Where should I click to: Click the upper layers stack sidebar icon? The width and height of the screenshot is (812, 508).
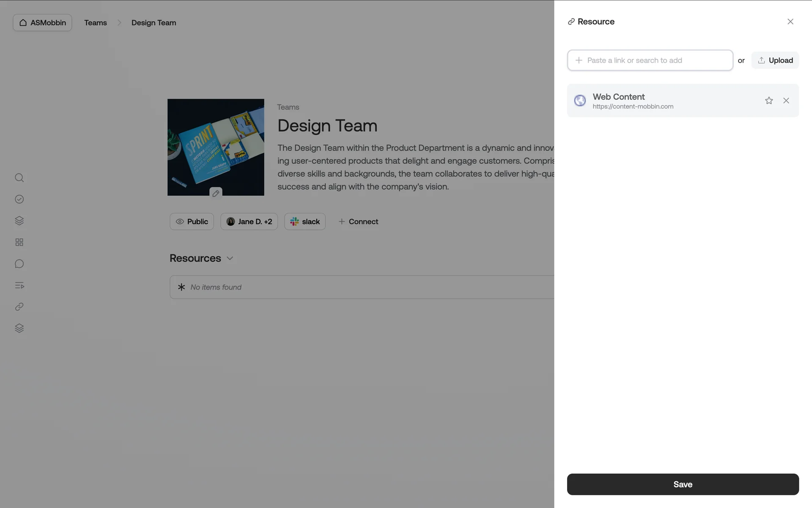[x=19, y=221]
